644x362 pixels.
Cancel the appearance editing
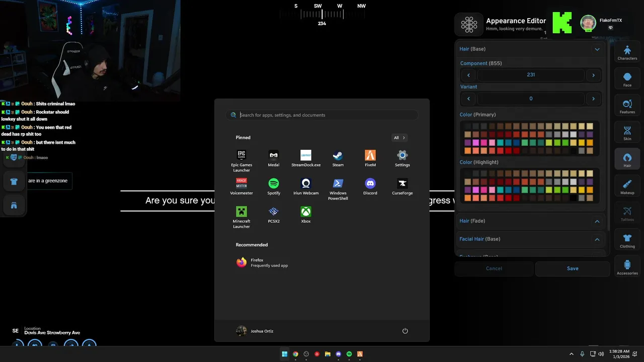click(494, 268)
